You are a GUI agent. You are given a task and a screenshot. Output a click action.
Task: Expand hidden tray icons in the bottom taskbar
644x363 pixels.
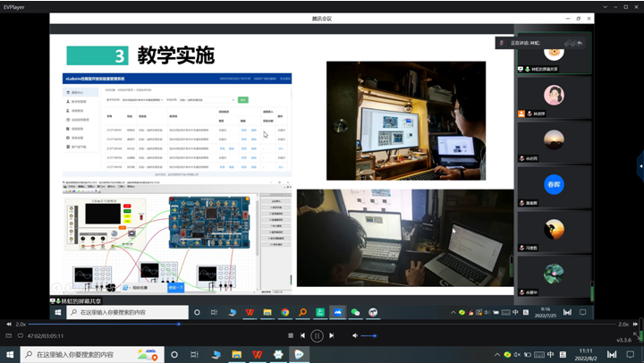tap(497, 354)
